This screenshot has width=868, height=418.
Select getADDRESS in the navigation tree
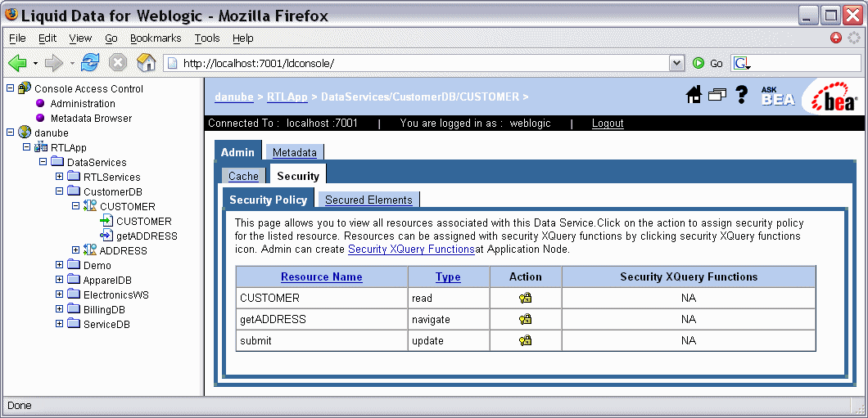pos(147,236)
